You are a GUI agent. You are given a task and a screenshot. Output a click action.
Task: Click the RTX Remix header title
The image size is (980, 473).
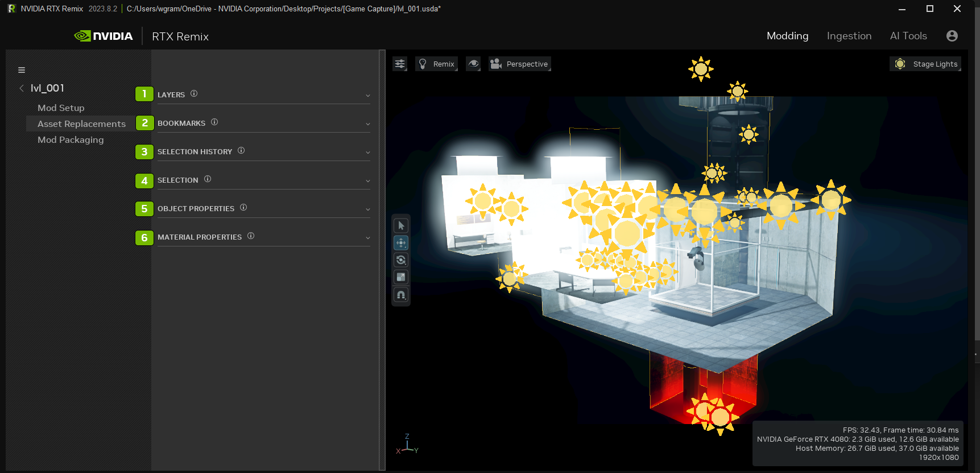click(x=180, y=36)
